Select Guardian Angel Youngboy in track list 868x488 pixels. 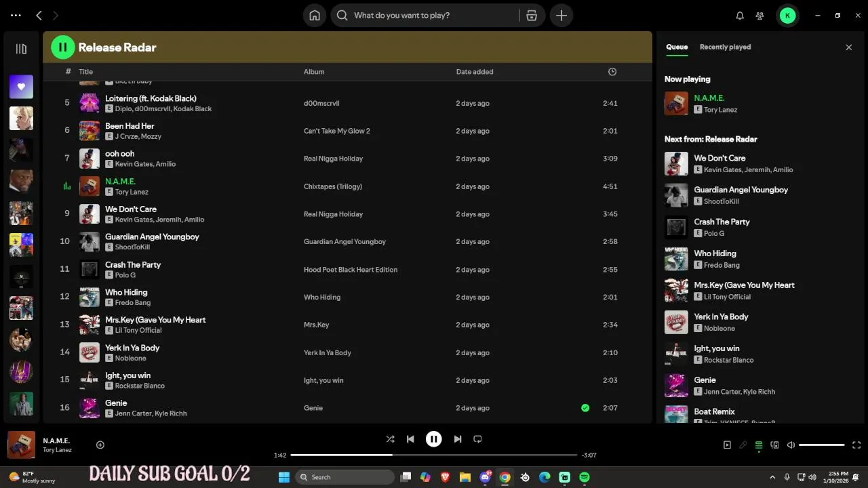click(x=152, y=237)
